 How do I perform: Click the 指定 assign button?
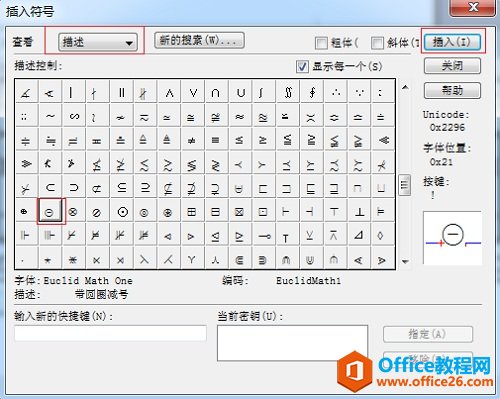[428, 334]
